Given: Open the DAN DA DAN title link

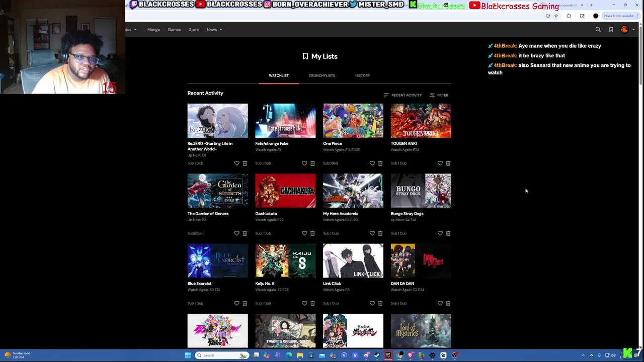Looking at the screenshot, I should click(x=403, y=284).
